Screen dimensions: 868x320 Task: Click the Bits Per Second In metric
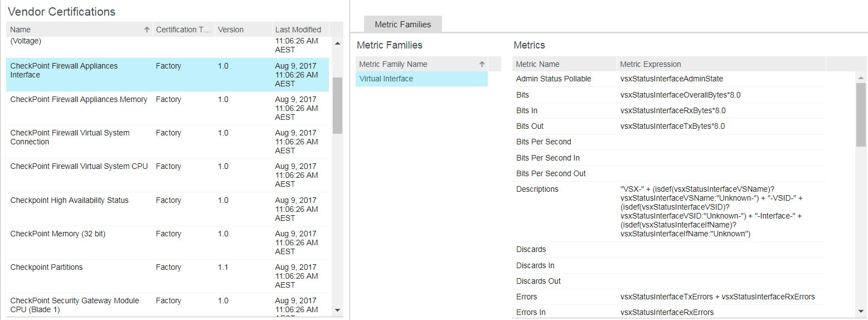point(548,158)
